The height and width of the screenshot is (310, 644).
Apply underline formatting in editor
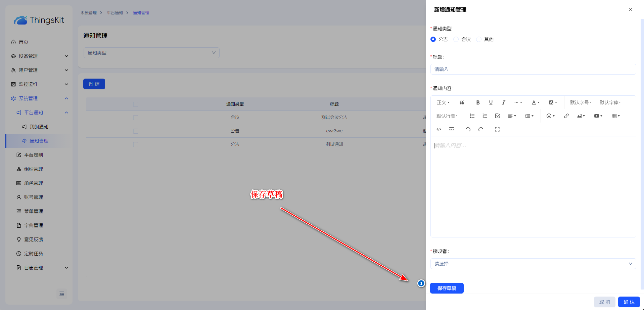(x=491, y=102)
